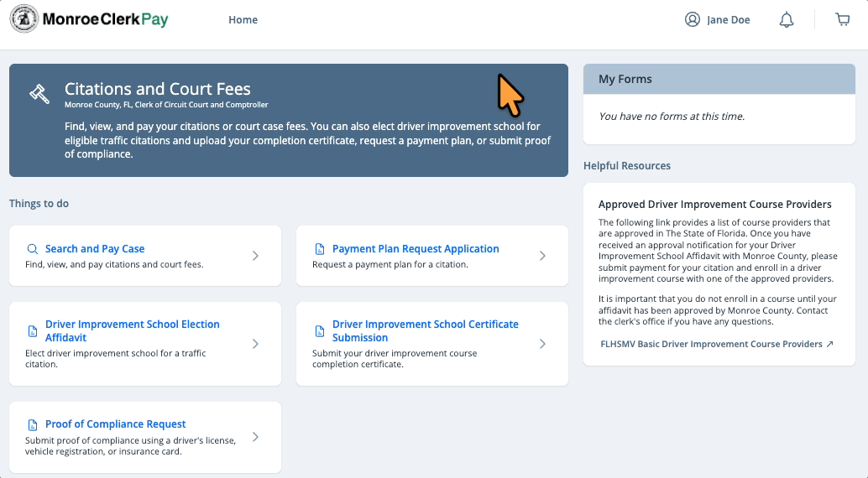
Task: Click the gavel icon in the banner
Action: pyautogui.click(x=39, y=92)
